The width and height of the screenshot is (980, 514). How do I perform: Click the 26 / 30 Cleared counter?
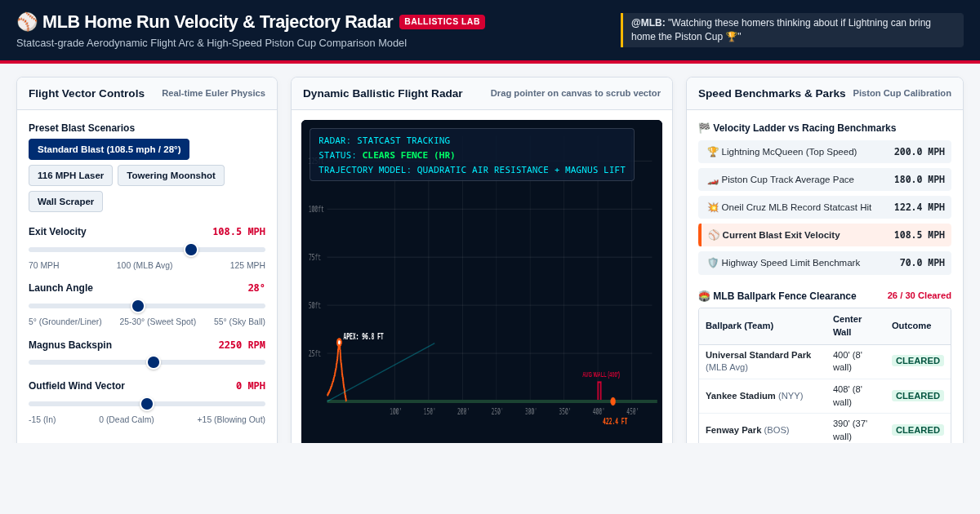[920, 295]
